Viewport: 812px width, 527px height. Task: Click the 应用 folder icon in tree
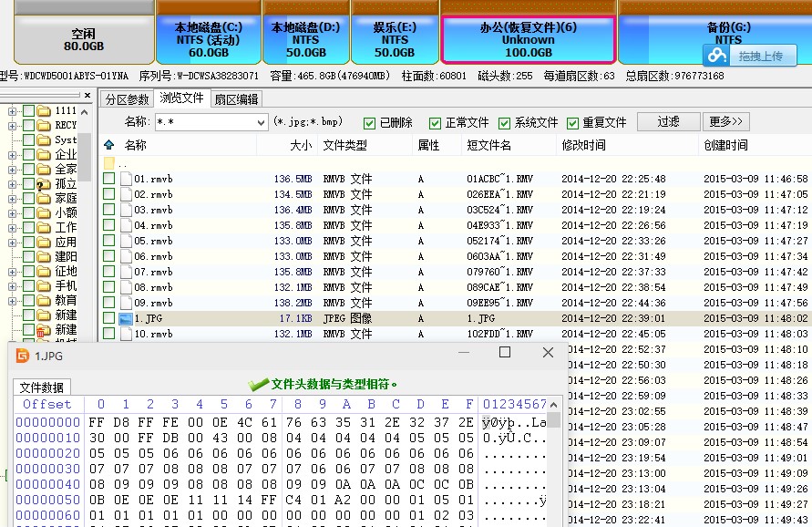[x=44, y=243]
